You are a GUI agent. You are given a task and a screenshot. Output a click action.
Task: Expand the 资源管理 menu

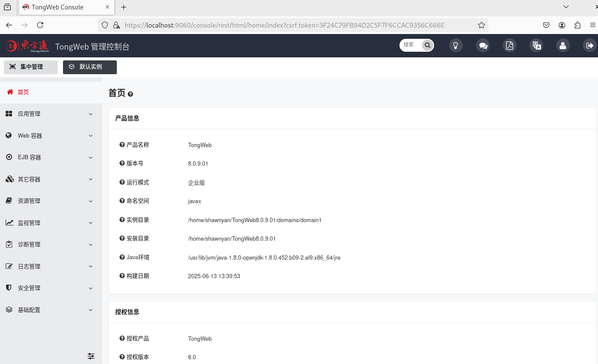pos(51,201)
